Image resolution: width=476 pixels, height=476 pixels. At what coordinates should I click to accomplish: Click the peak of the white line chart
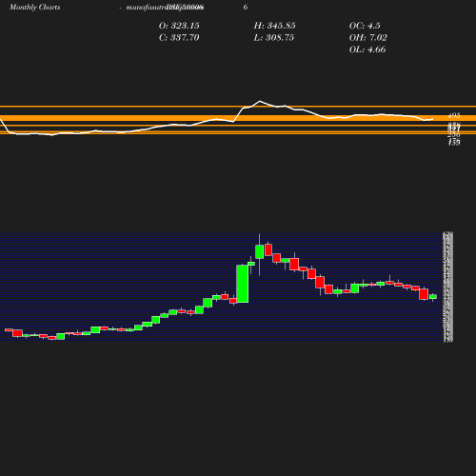pos(260,101)
